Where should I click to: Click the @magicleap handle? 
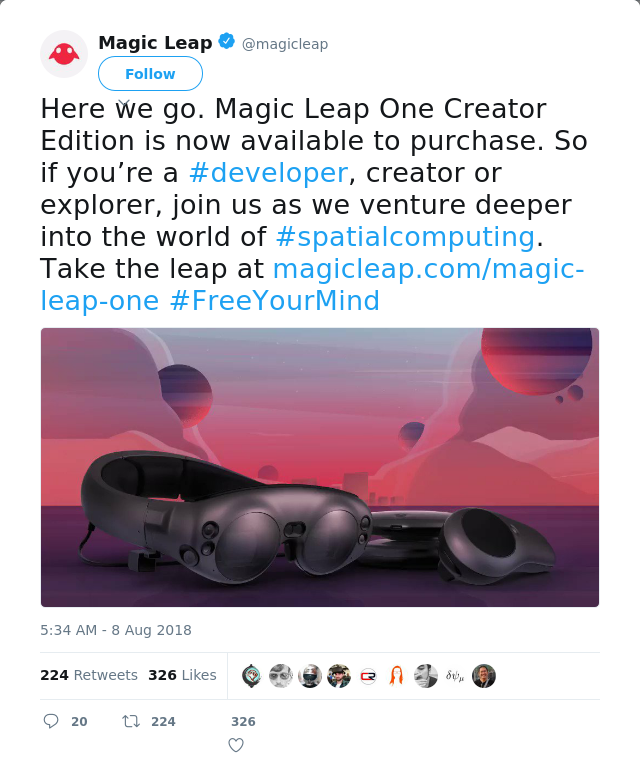(x=285, y=44)
